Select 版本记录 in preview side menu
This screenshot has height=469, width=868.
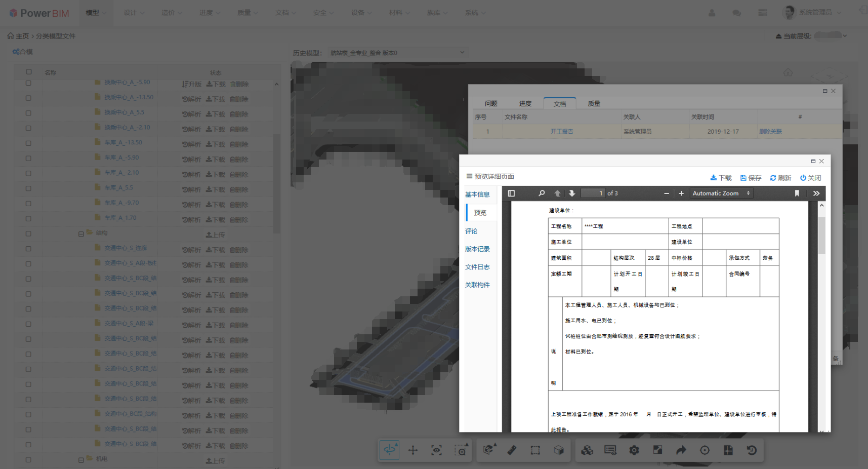point(477,249)
